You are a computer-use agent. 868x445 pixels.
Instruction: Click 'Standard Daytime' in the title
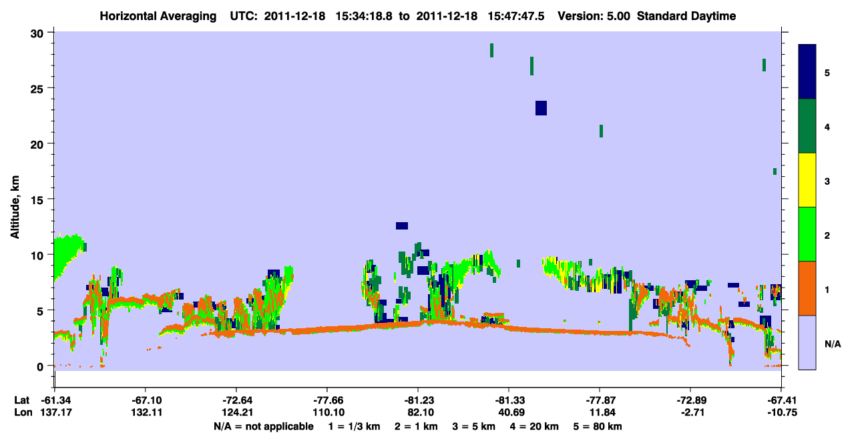coord(686,16)
